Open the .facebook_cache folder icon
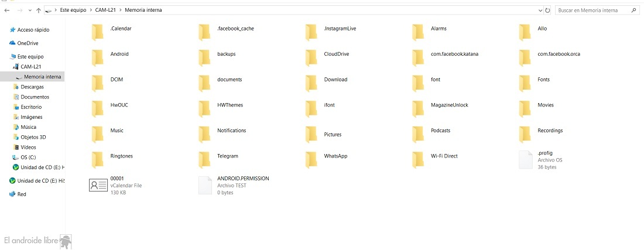This screenshot has height=250, width=644. coord(204,32)
